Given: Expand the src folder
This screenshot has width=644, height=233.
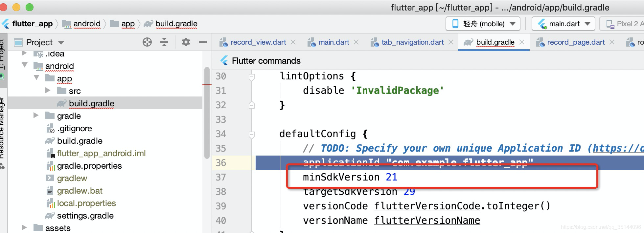Looking at the screenshot, I should click(x=48, y=90).
